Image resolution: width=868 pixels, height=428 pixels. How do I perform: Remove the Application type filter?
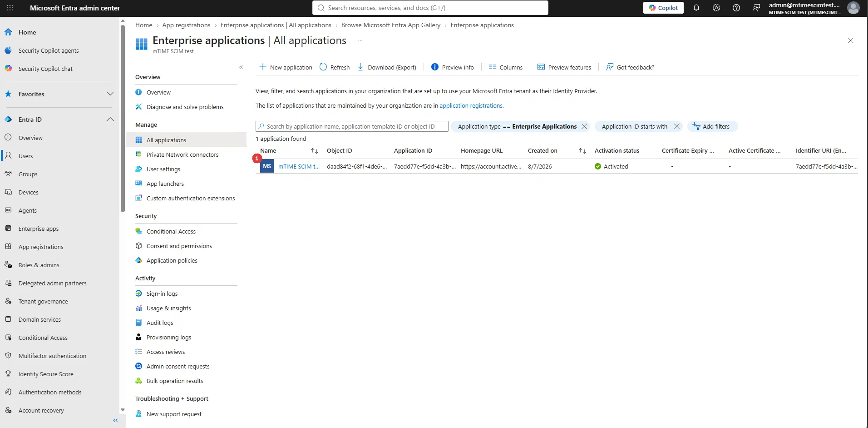point(584,126)
